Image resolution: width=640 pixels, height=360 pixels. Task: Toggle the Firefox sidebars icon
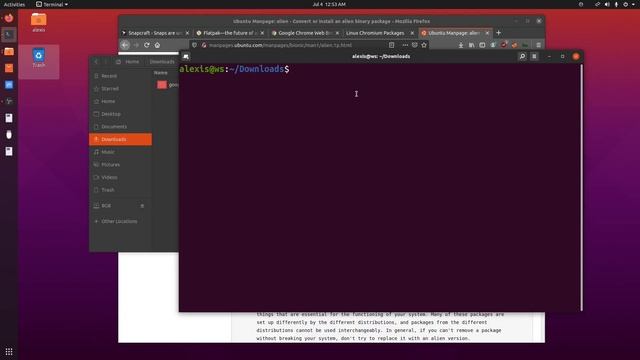pyautogui.click(x=482, y=45)
